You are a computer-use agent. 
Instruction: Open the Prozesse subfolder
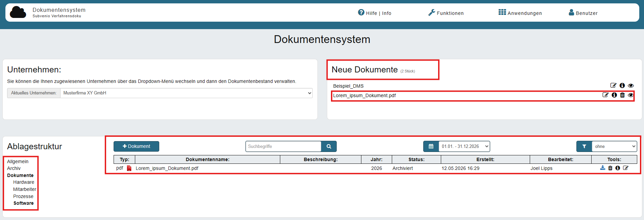[23, 196]
